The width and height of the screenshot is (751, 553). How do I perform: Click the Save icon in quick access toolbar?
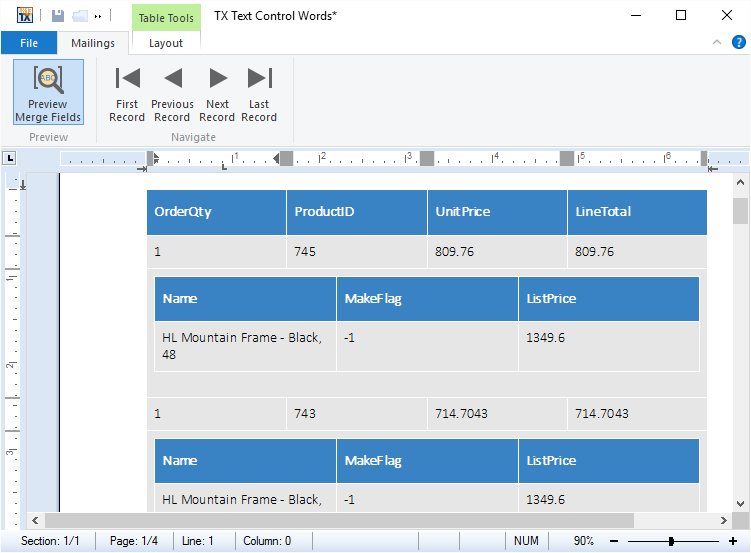[58, 16]
